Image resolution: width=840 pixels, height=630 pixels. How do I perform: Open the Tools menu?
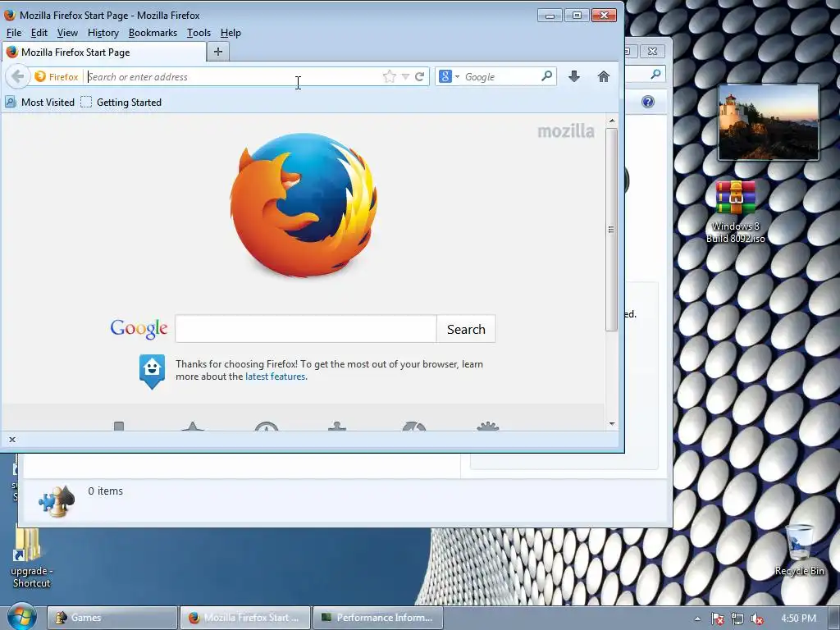pyautogui.click(x=199, y=33)
